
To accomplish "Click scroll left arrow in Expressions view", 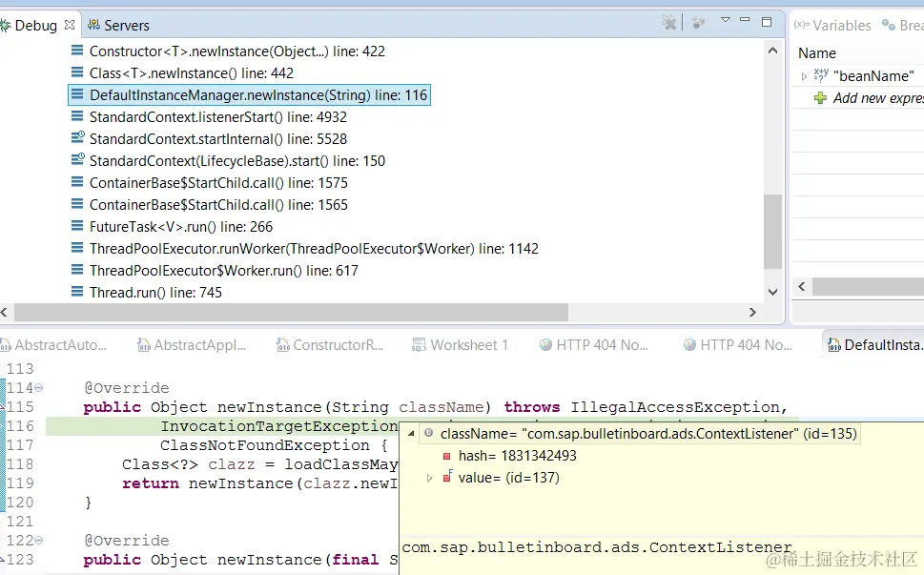I will pyautogui.click(x=801, y=286).
